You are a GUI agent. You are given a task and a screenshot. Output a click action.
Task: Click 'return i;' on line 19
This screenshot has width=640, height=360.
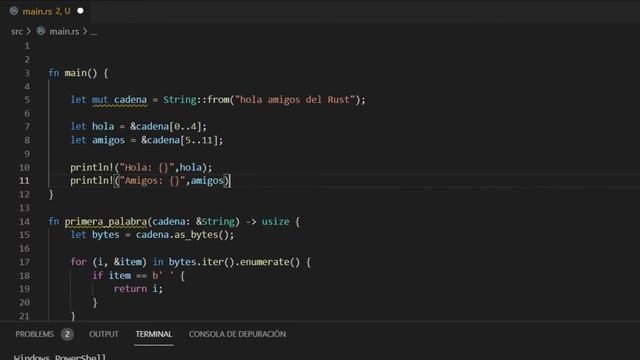coord(138,289)
